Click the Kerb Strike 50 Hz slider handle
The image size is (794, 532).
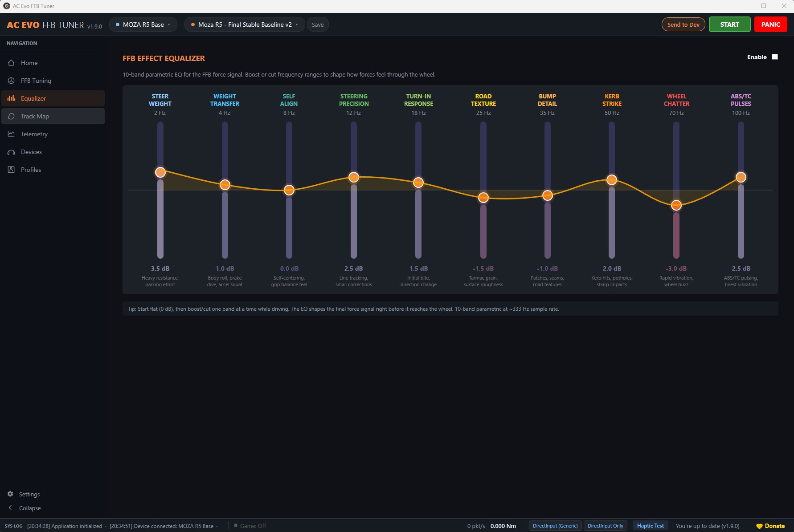click(x=612, y=180)
